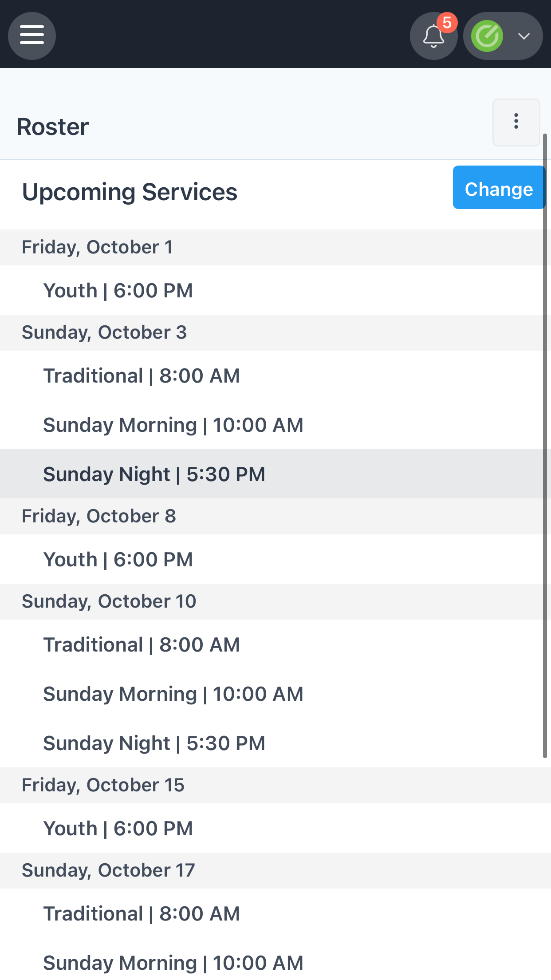Open the Roster three-dot options menu
This screenshot has height=980, width=551.
pyautogui.click(x=516, y=122)
